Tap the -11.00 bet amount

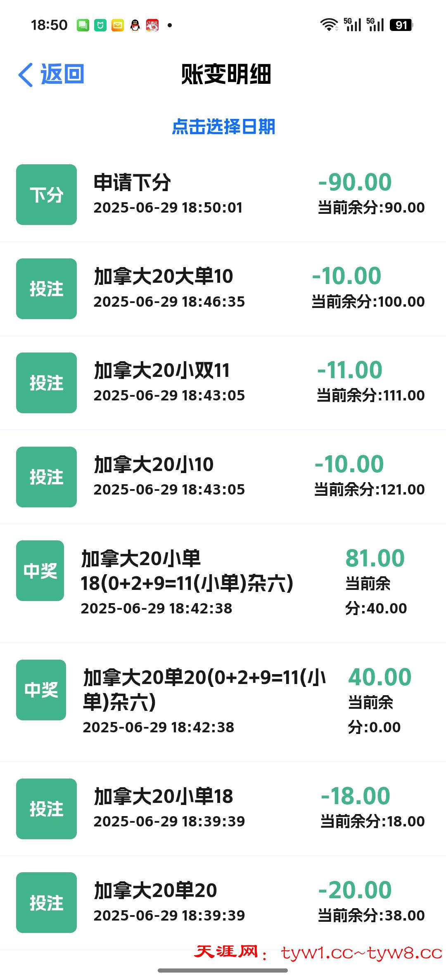tap(349, 370)
